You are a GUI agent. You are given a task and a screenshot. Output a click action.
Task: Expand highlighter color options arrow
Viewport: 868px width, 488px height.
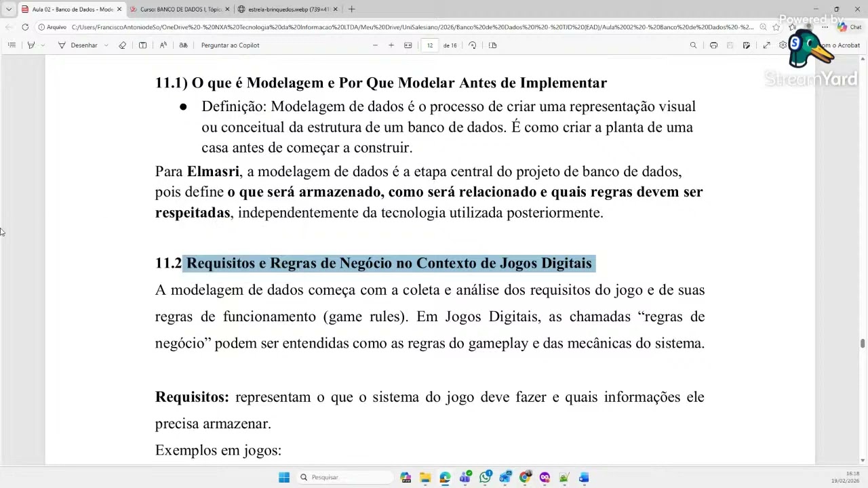click(43, 45)
